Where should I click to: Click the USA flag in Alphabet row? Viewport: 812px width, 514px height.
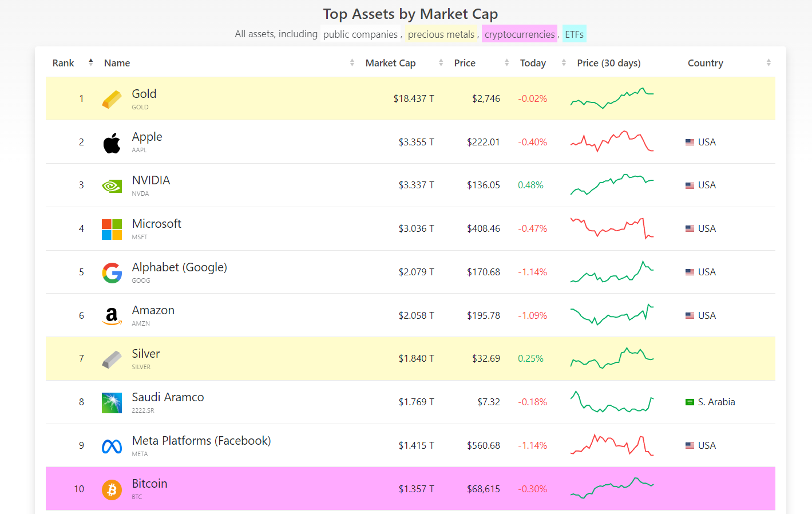tap(690, 272)
